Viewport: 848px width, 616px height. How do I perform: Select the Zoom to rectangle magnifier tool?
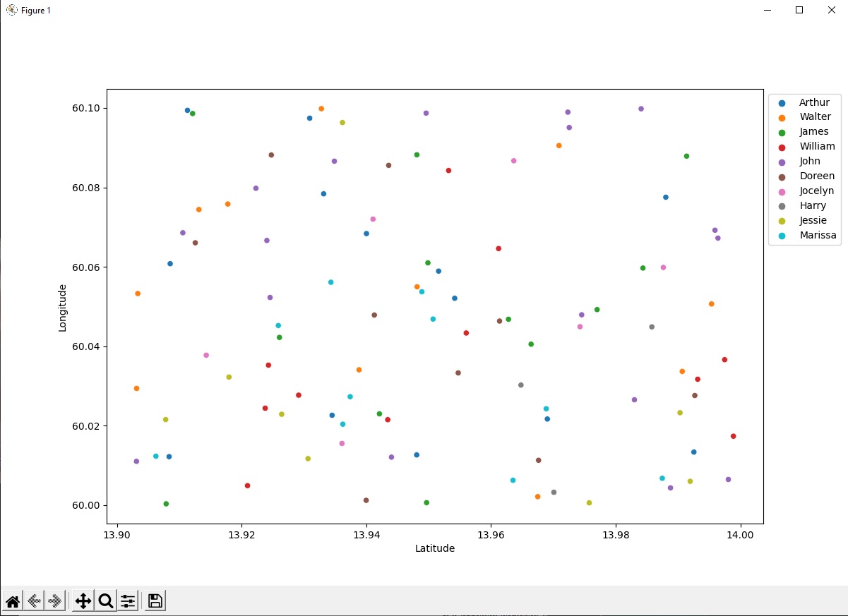click(106, 601)
